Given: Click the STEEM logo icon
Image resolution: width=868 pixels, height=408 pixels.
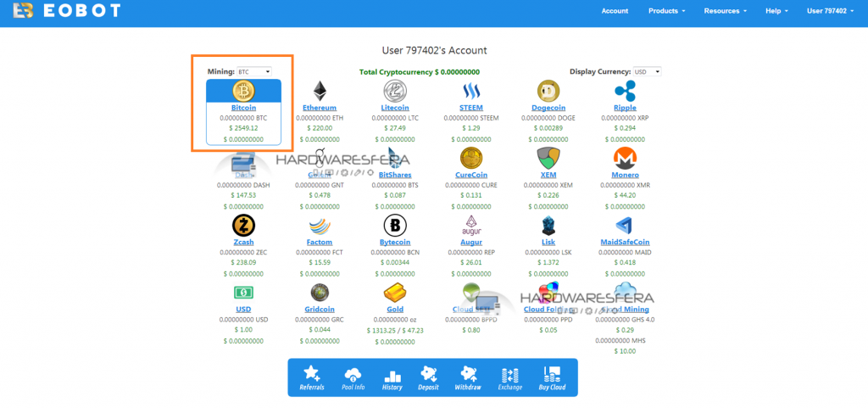Looking at the screenshot, I should click(471, 91).
